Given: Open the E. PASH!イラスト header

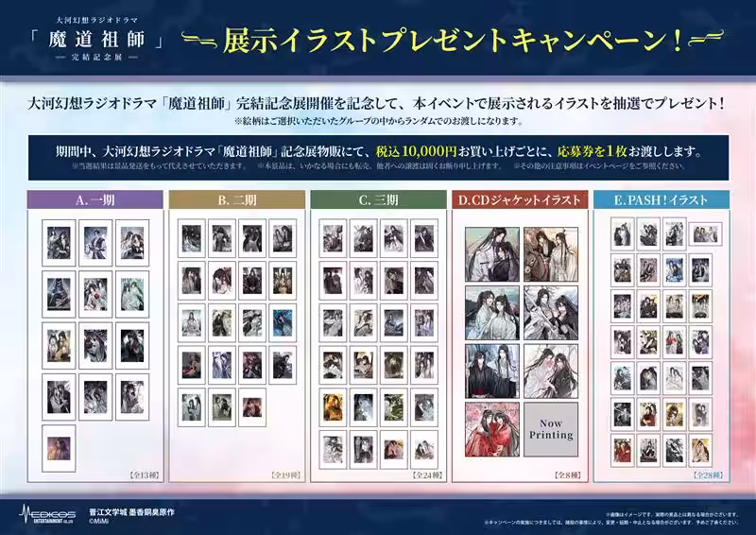Looking at the screenshot, I should point(661,200).
